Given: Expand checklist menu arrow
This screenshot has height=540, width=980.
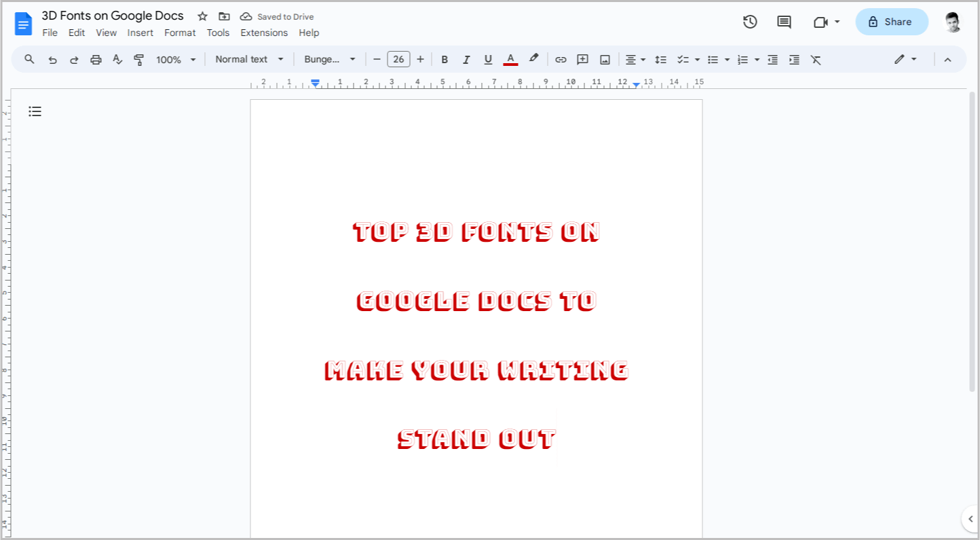Looking at the screenshot, I should 697,60.
